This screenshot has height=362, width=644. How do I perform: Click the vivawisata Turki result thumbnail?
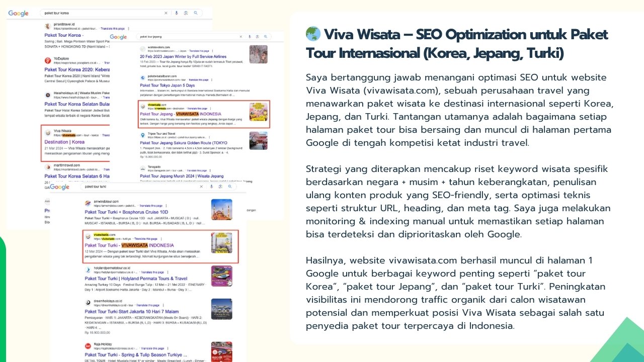pos(221,242)
